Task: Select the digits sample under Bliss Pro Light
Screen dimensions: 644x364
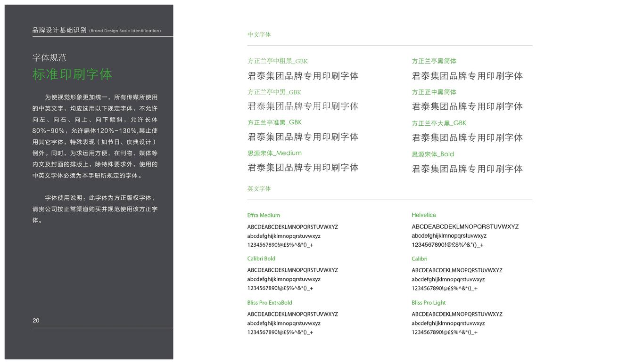Action: [445, 332]
